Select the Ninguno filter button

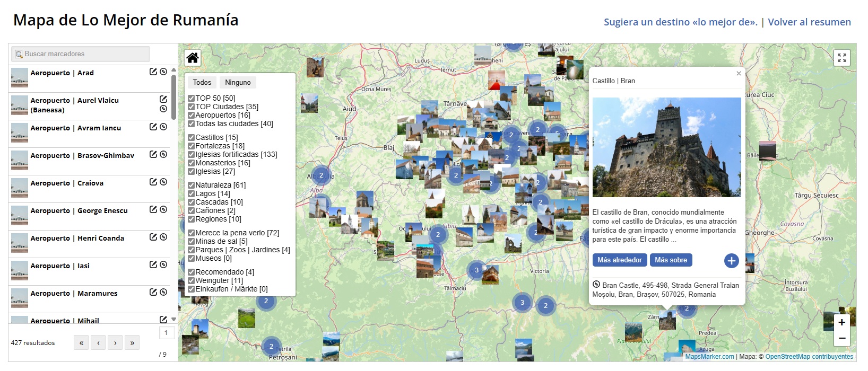[238, 83]
